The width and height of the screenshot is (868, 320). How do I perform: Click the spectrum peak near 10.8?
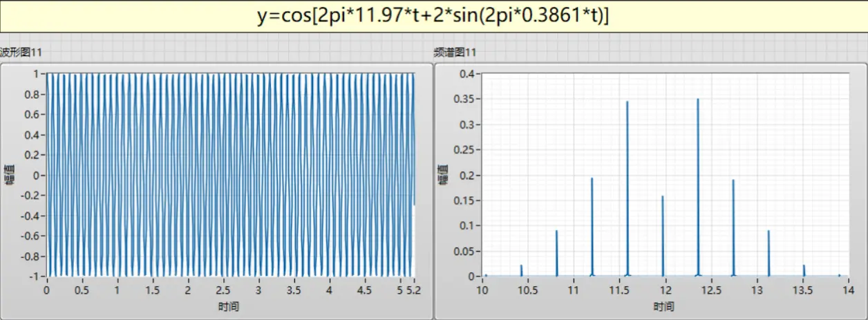tap(556, 254)
